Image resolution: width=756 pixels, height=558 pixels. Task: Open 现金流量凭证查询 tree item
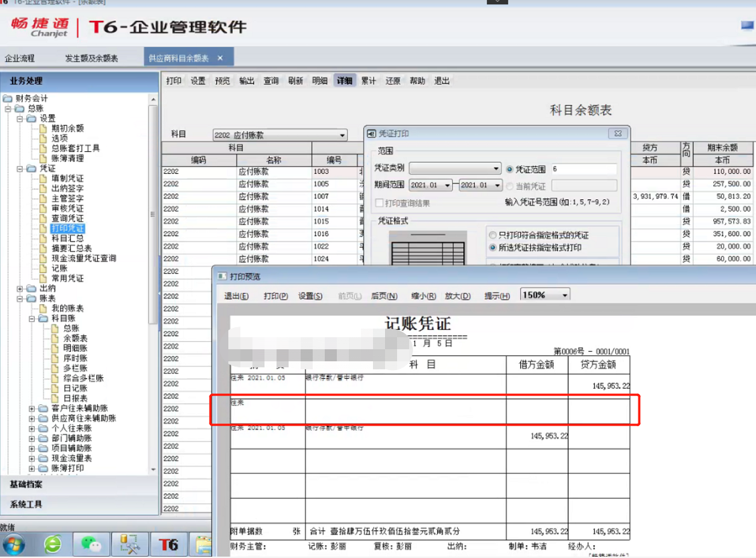click(84, 258)
